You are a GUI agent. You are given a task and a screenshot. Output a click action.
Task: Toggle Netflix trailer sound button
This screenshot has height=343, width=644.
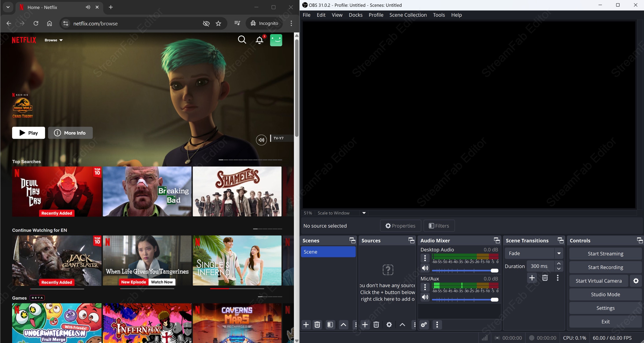[x=261, y=140]
